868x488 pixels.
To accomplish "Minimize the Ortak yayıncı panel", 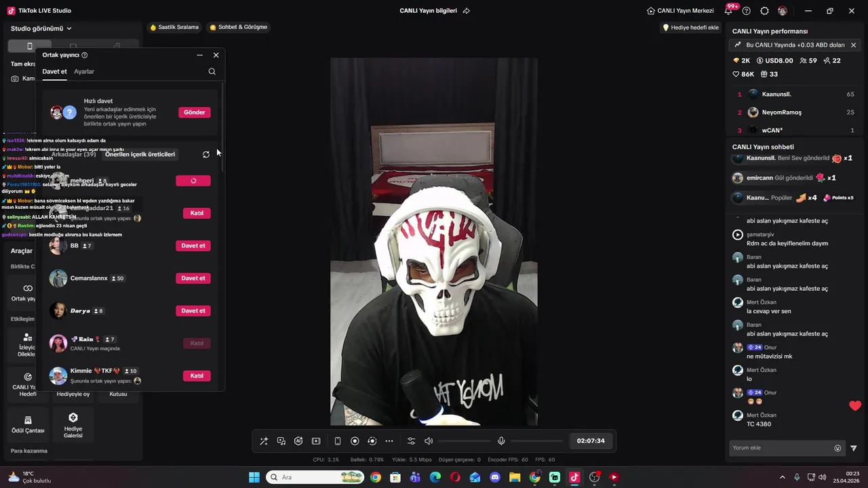I will (x=199, y=55).
